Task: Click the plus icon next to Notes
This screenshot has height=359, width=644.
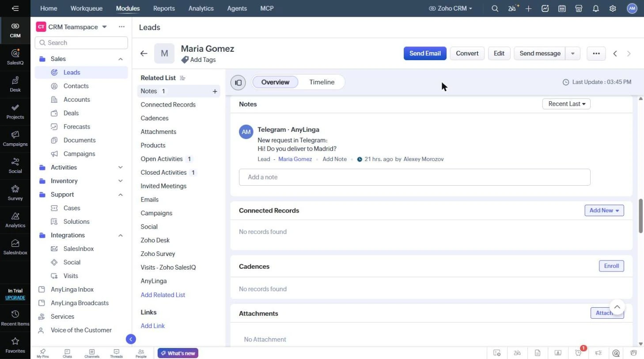Action: pos(215,92)
